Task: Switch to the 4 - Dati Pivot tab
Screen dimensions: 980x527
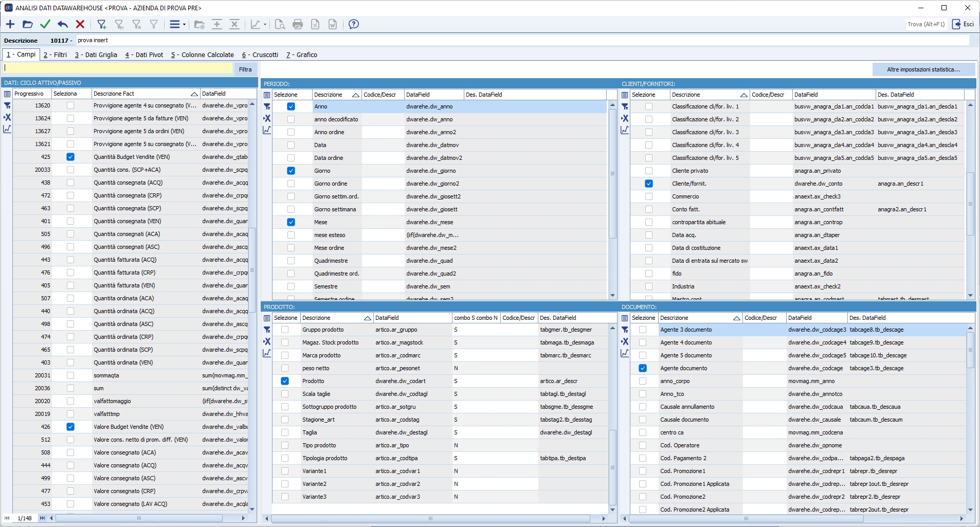Action: 144,55
